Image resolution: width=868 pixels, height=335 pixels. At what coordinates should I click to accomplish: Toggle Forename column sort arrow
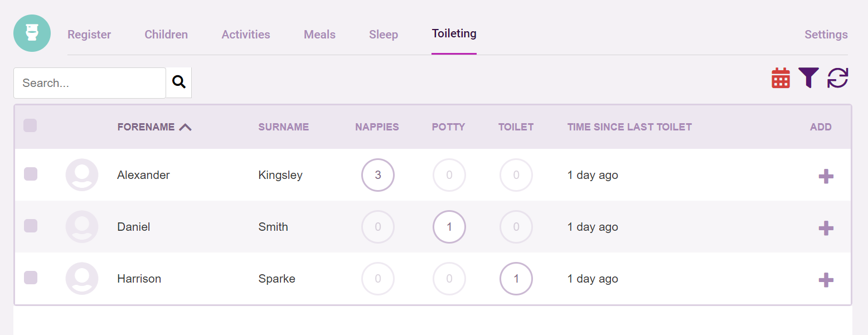tap(186, 127)
